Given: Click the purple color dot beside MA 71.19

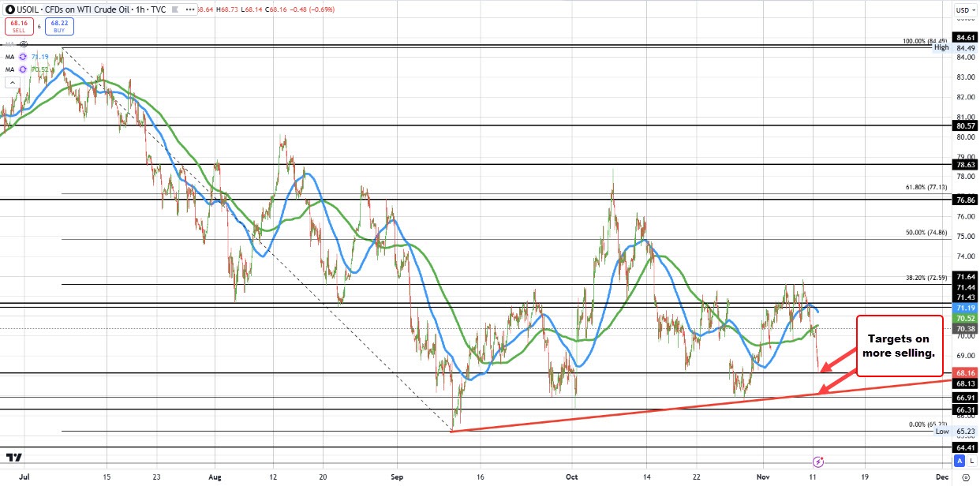Looking at the screenshot, I should (22, 57).
